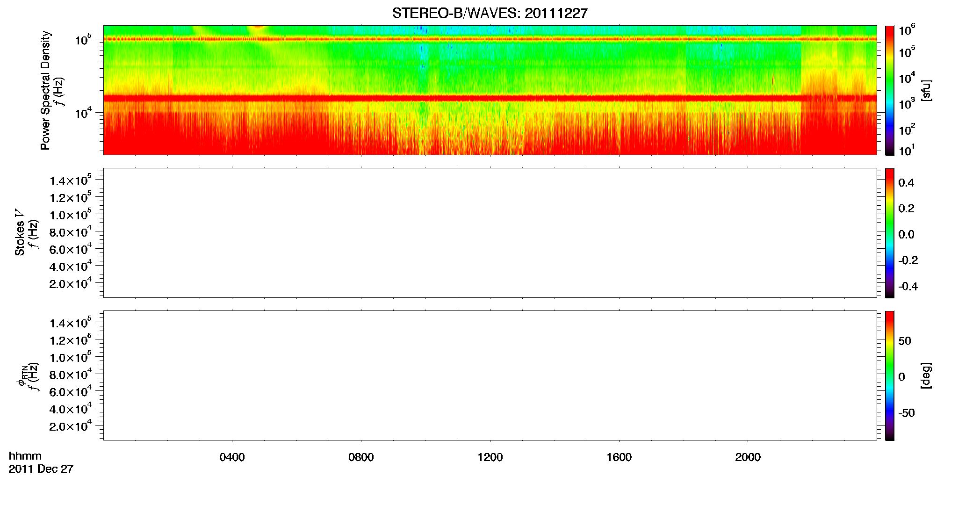Click the "-0.4" label on the Stokes V color bar
The image size is (980, 505).
[908, 287]
